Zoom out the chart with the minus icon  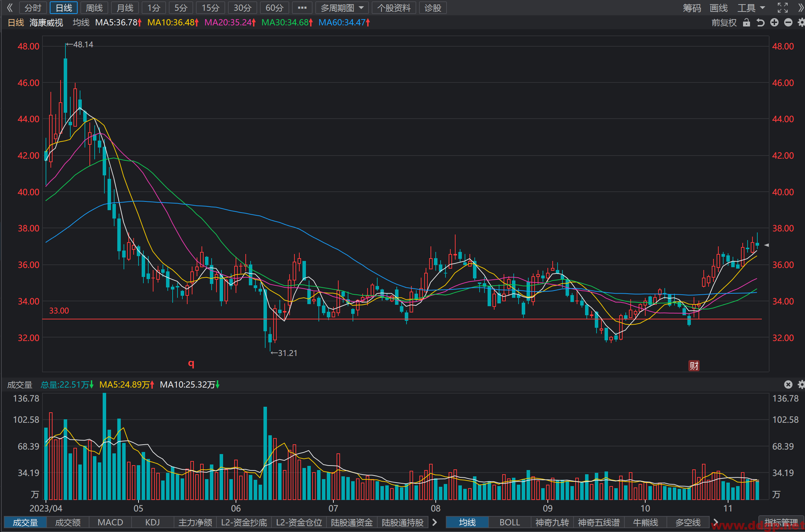[x=788, y=23]
